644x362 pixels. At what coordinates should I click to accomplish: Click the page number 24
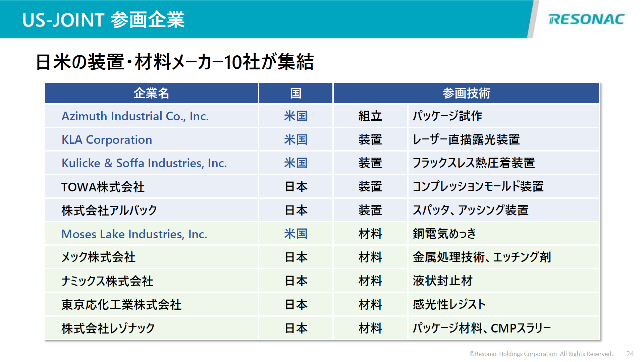tap(630, 354)
